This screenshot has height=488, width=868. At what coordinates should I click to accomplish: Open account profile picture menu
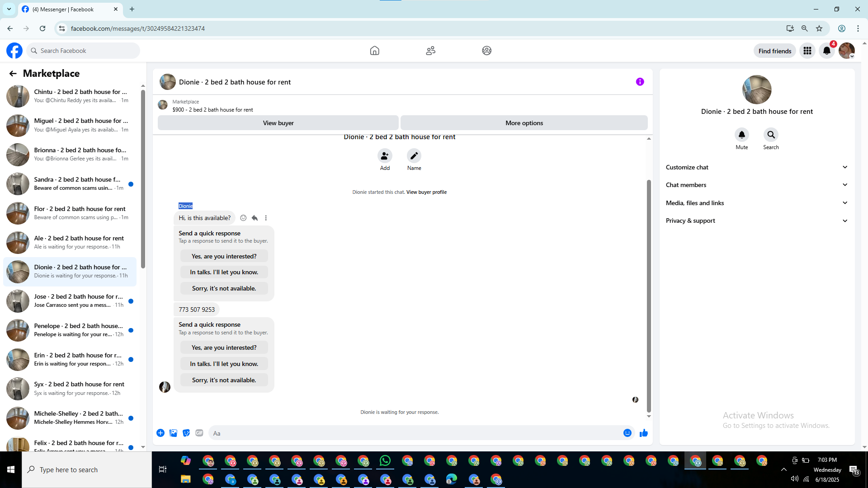[x=847, y=51]
